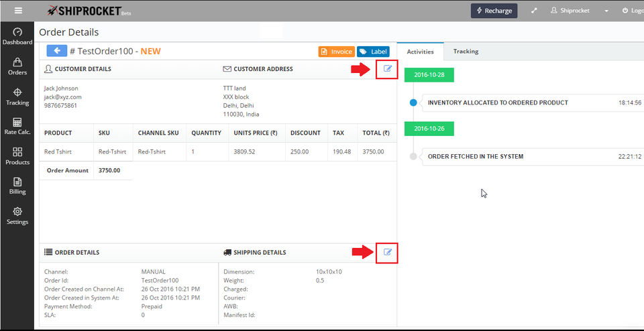This screenshot has width=644, height=331.
Task: Expand the account dropdown arrow
Action: 606,11
